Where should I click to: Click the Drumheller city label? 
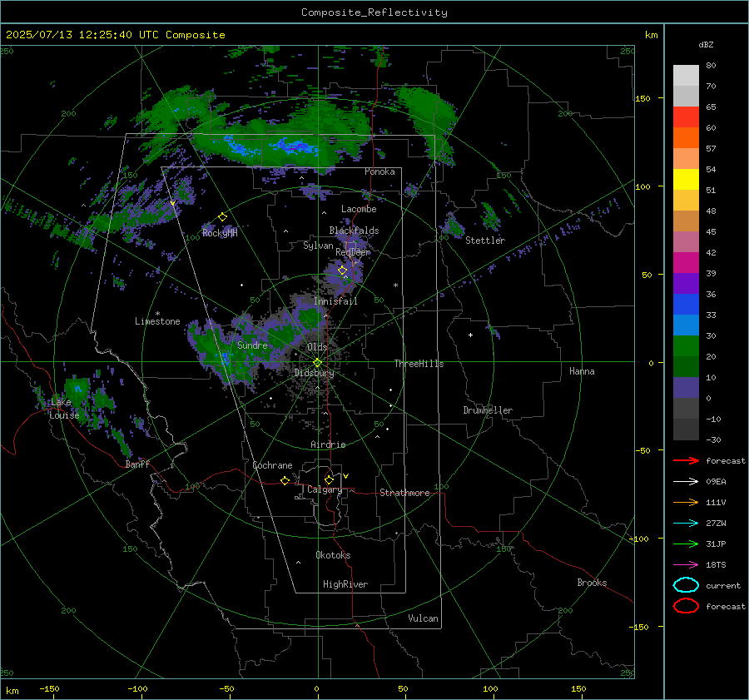(x=488, y=410)
